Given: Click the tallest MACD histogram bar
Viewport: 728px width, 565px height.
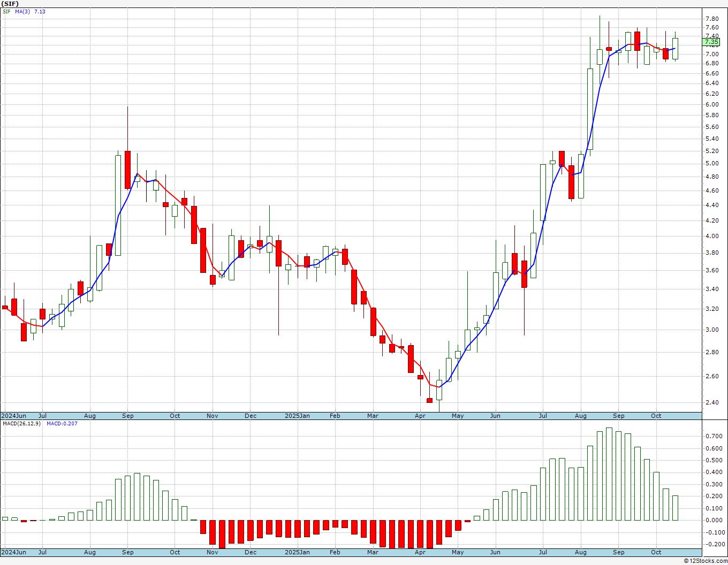Looking at the screenshot, I should click(609, 474).
